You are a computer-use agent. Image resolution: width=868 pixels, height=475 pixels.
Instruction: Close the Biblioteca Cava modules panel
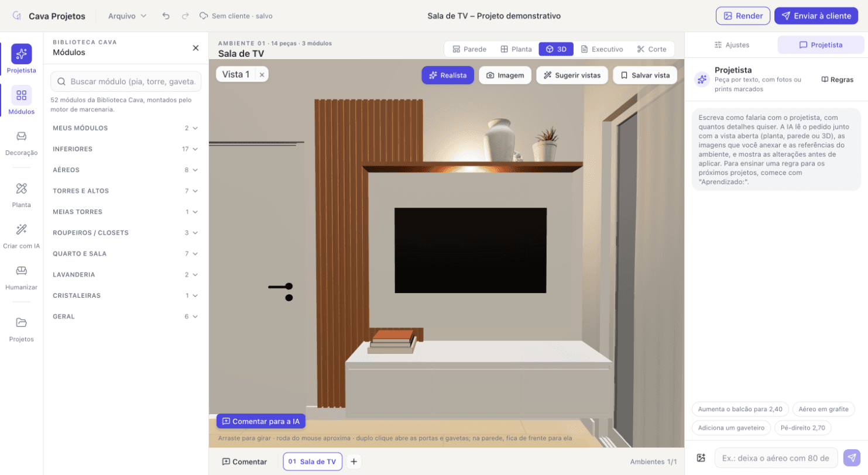pyautogui.click(x=195, y=48)
